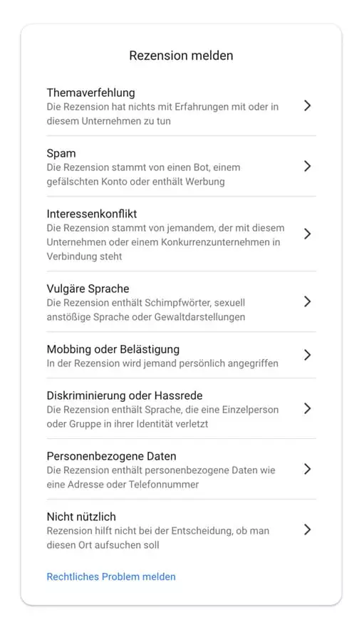Select the Themaverfehlung report reason
Screen dimensions: 364x625
point(90,93)
